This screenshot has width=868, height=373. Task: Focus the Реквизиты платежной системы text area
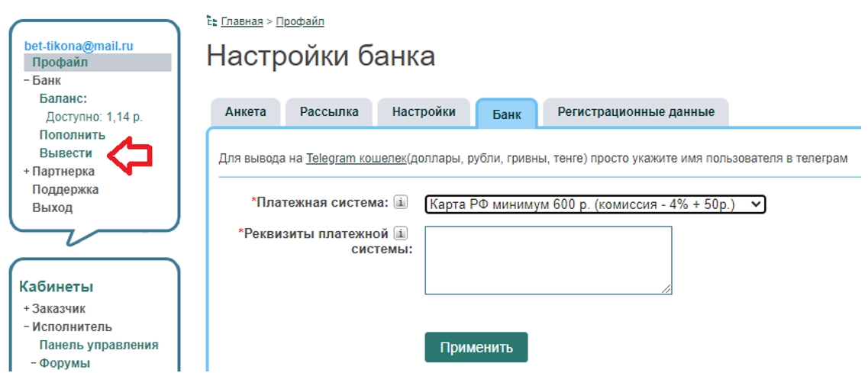(548, 260)
